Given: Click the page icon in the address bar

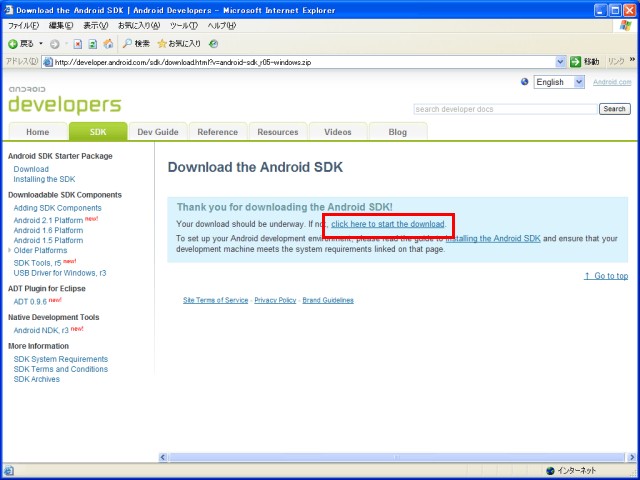Looking at the screenshot, I should click(x=48, y=62).
